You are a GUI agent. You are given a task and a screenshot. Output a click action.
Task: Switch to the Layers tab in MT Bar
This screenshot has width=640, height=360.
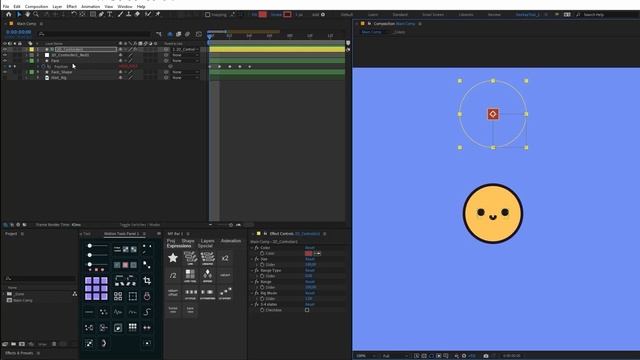207,241
